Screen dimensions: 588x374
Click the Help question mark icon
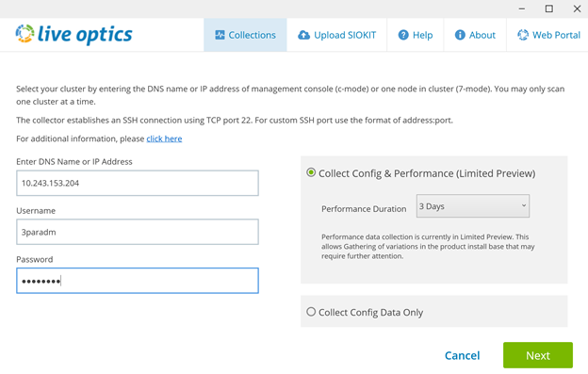click(403, 35)
